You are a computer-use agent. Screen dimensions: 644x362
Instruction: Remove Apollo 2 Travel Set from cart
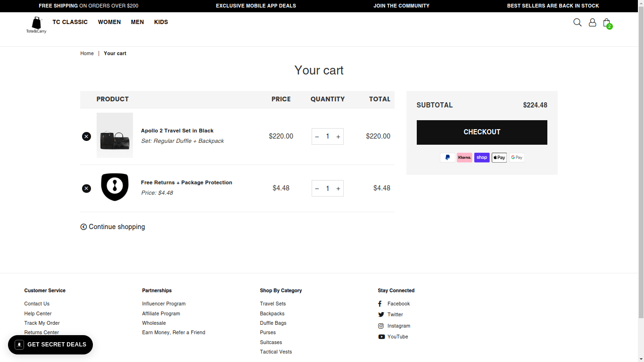coord(86,136)
